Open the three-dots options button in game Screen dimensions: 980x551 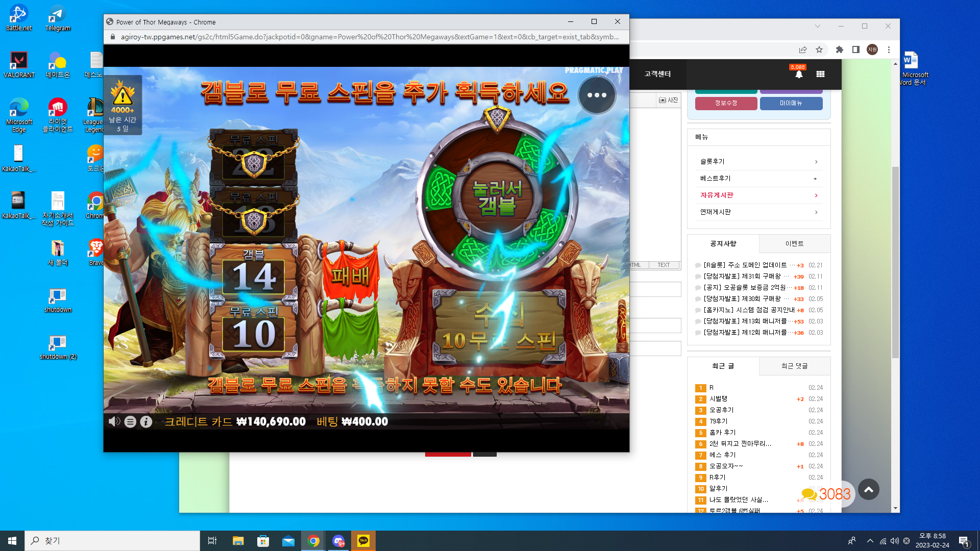[x=597, y=95]
